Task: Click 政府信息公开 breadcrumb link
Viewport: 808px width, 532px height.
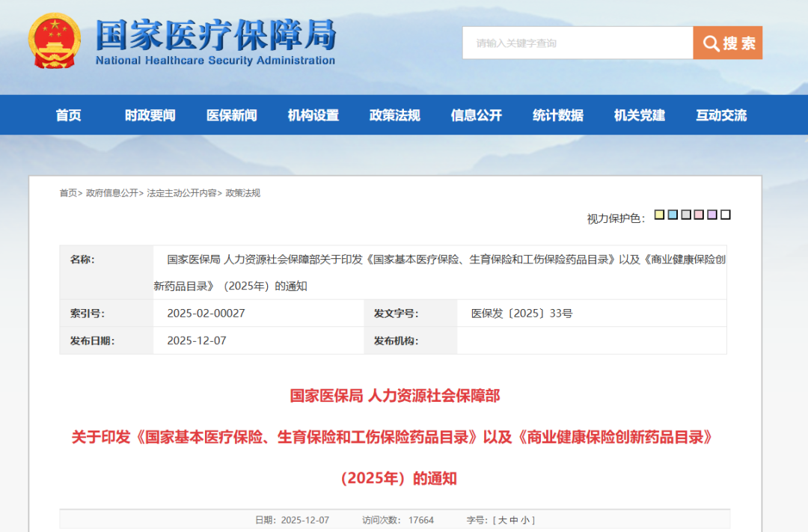Action: coord(111,193)
